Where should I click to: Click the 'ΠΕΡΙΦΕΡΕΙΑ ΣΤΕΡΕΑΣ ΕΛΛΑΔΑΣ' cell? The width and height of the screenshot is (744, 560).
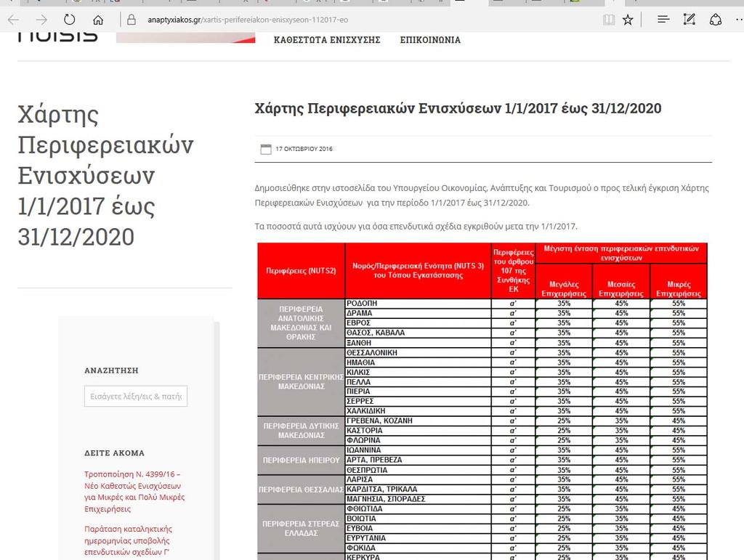301,528
